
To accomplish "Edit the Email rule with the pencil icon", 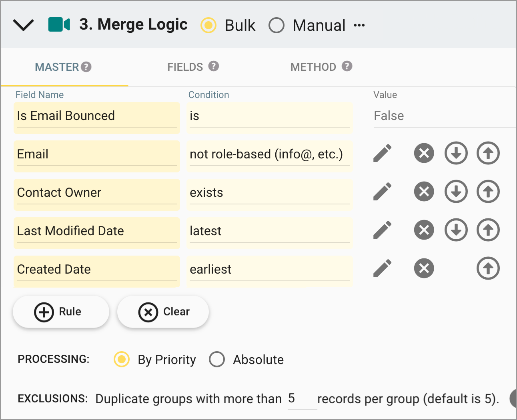I will [382, 153].
